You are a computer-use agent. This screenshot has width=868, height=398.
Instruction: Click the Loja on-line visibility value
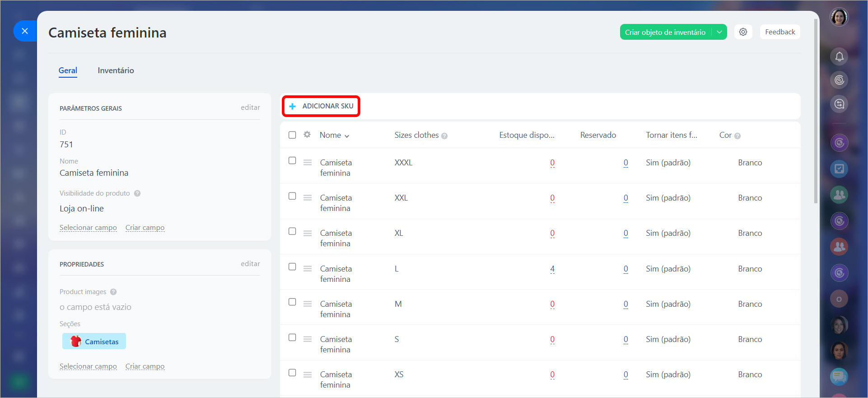82,209
